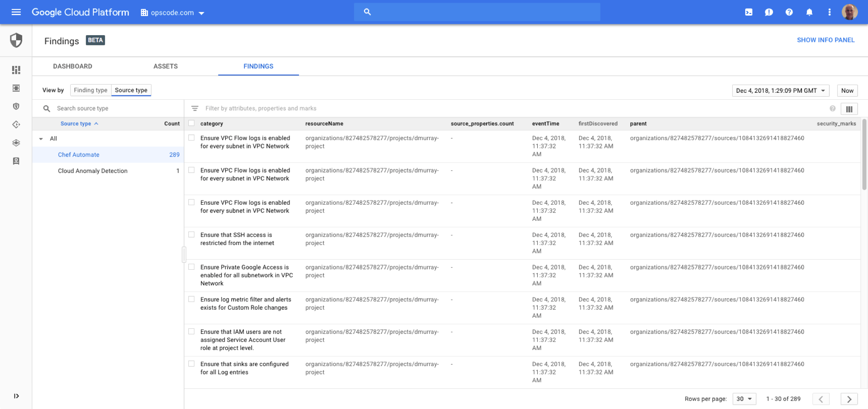Switch to the Dashboard tab
This screenshot has height=409, width=868.
[x=72, y=66]
